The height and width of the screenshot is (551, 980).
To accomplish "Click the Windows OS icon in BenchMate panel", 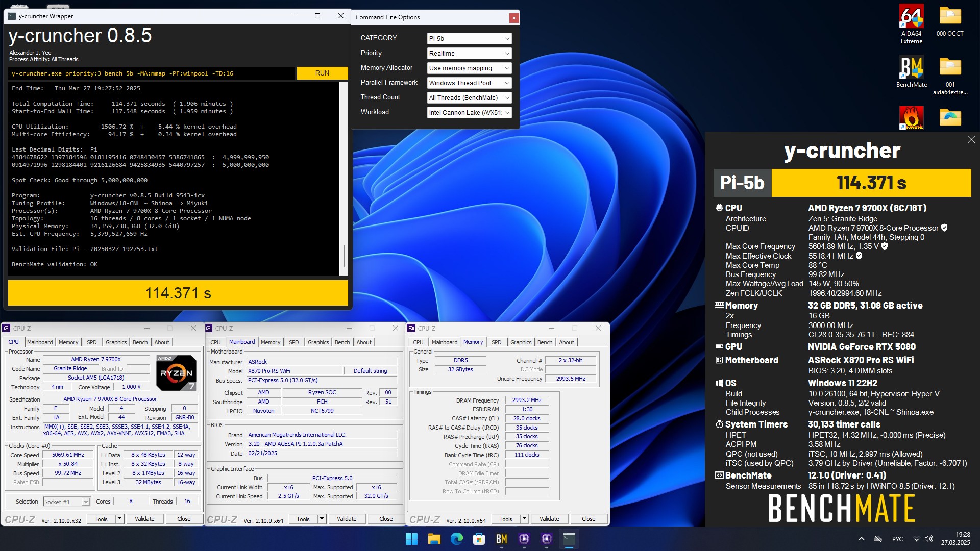I will [x=719, y=383].
